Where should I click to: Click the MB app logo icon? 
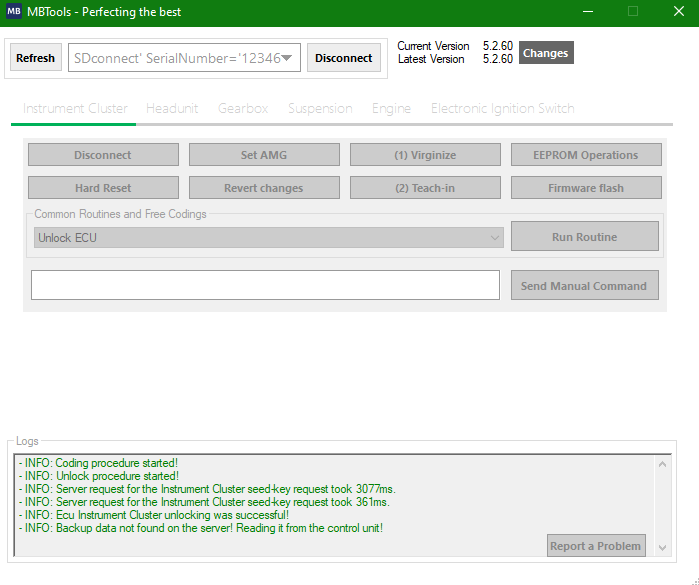(x=15, y=13)
